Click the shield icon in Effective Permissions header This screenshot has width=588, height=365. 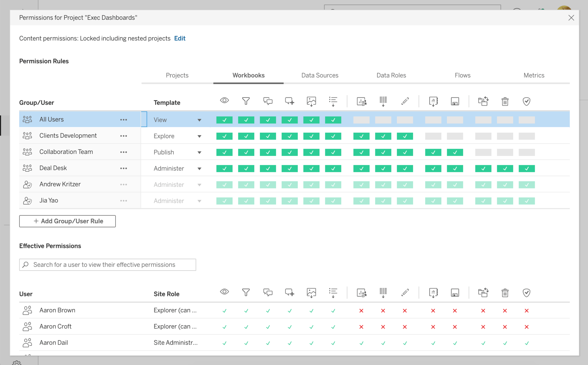[x=527, y=293]
